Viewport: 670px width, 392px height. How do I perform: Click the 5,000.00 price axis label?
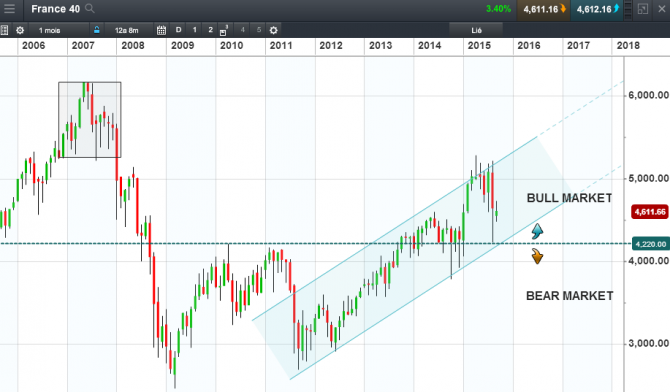(648, 178)
